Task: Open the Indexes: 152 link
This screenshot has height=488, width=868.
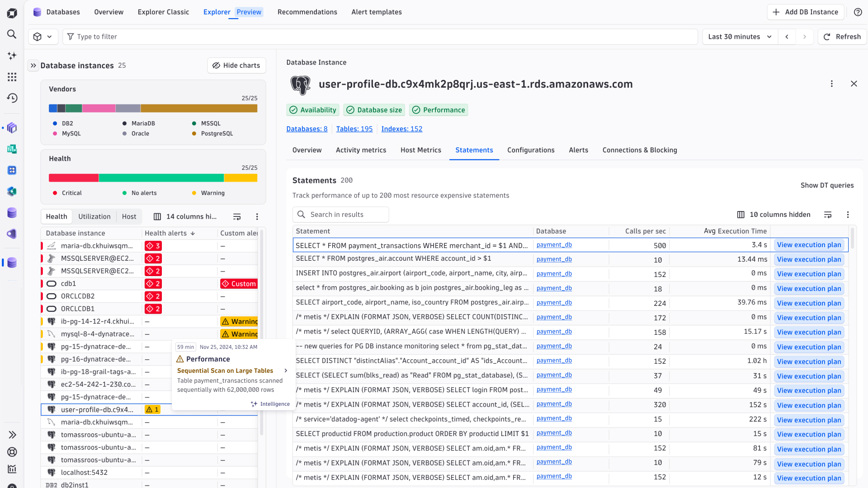Action: click(x=402, y=129)
